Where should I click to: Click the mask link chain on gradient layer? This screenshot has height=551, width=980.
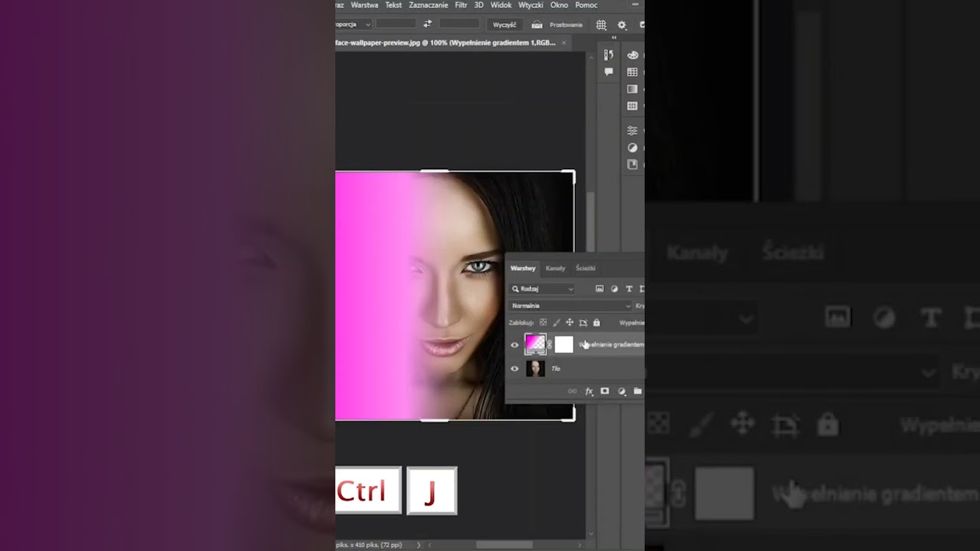click(x=550, y=344)
